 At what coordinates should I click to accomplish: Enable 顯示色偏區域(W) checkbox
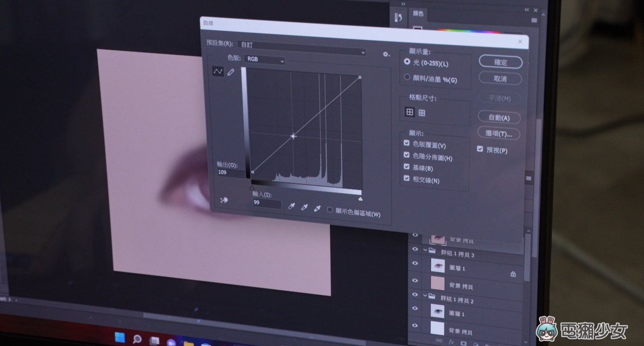330,209
